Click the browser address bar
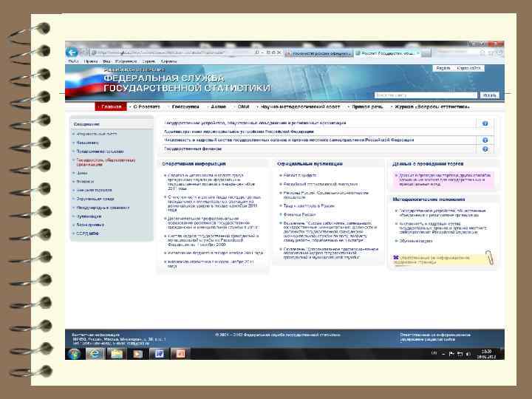 (173, 52)
